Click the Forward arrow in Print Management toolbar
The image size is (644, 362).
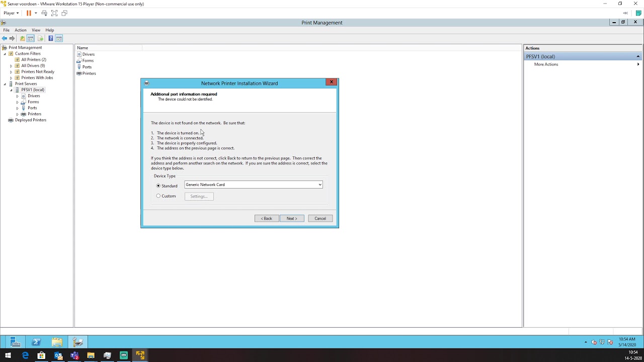click(12, 39)
